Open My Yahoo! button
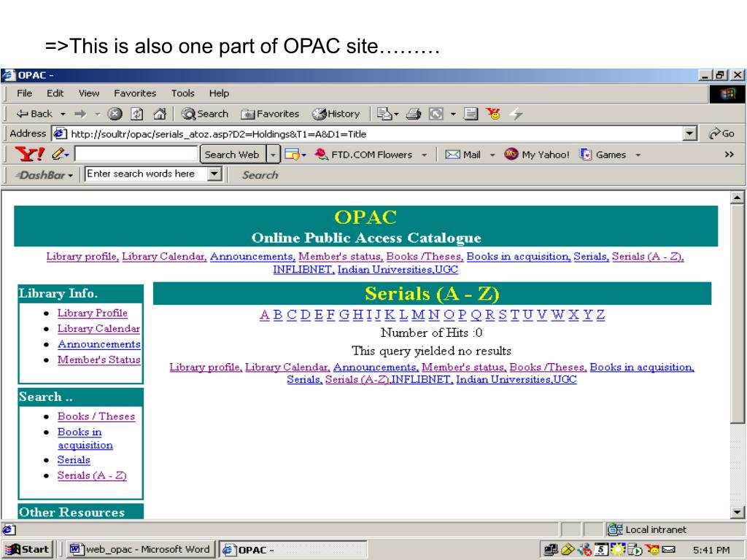This screenshot has height=560, width=747. [537, 155]
